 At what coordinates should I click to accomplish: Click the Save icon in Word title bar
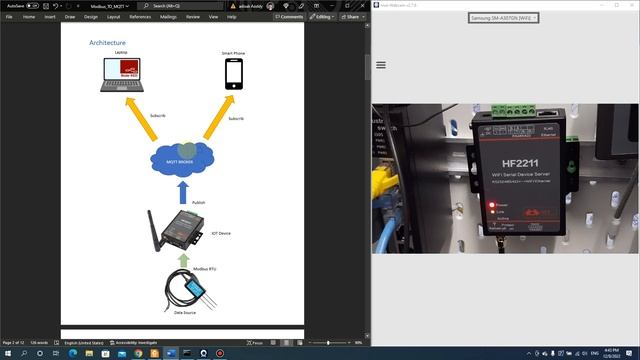point(46,6)
